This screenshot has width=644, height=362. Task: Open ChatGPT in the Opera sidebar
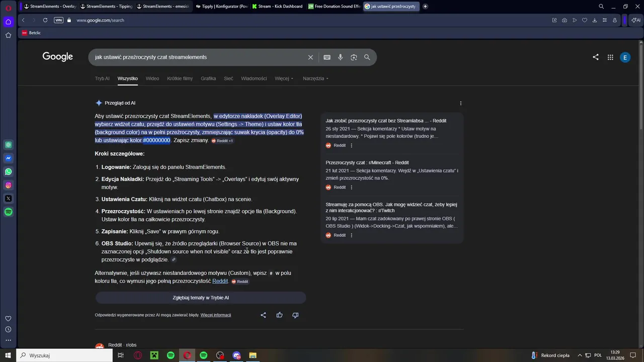tap(8, 145)
